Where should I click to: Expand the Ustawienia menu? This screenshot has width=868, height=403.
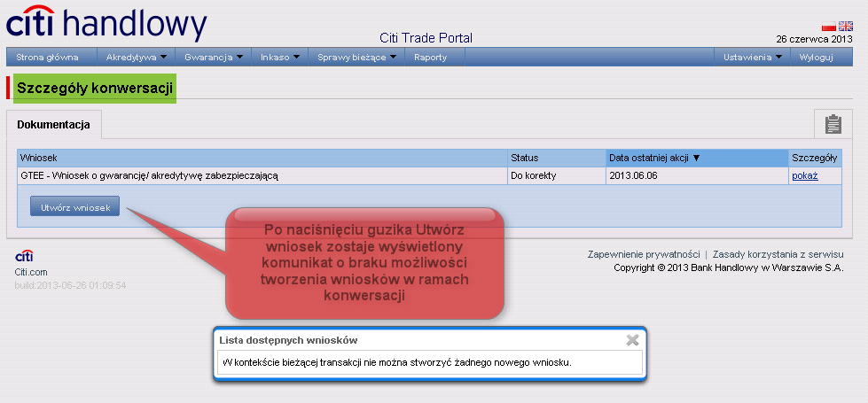[753, 57]
